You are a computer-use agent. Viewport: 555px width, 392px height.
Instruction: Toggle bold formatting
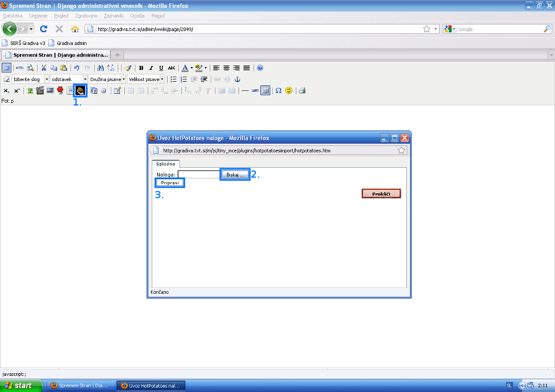tap(141, 68)
